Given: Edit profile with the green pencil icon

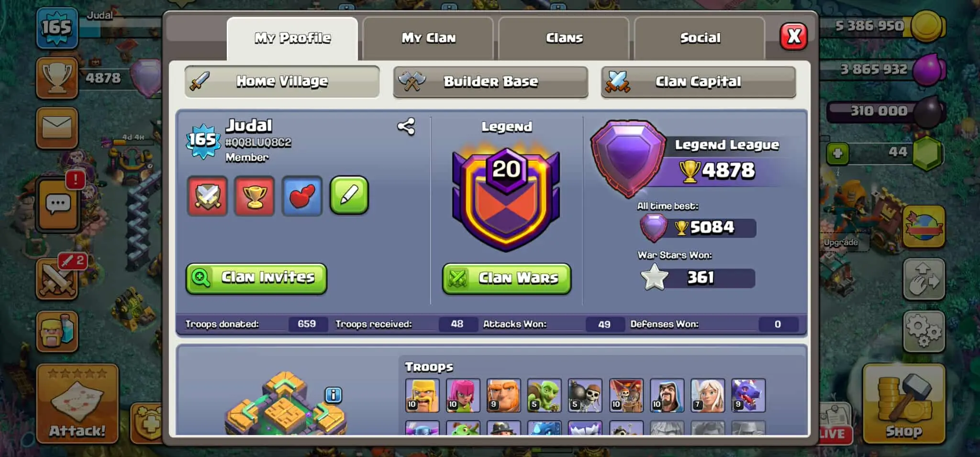Looking at the screenshot, I should (349, 195).
